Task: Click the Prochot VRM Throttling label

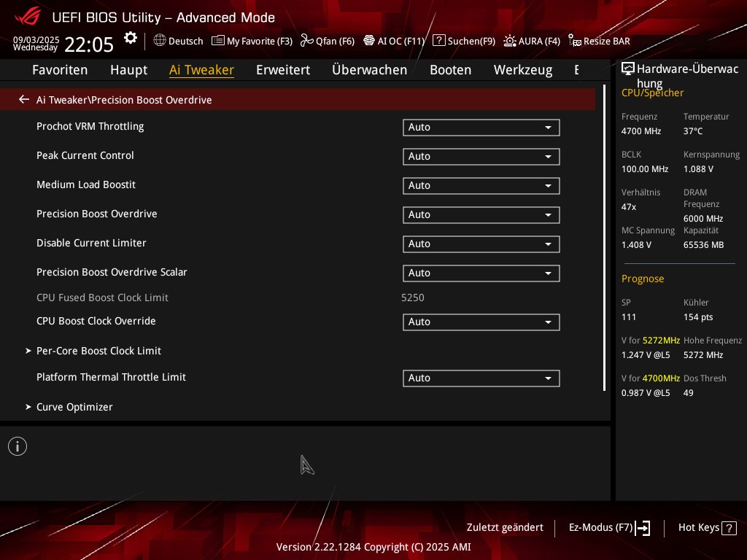Action: (90, 126)
